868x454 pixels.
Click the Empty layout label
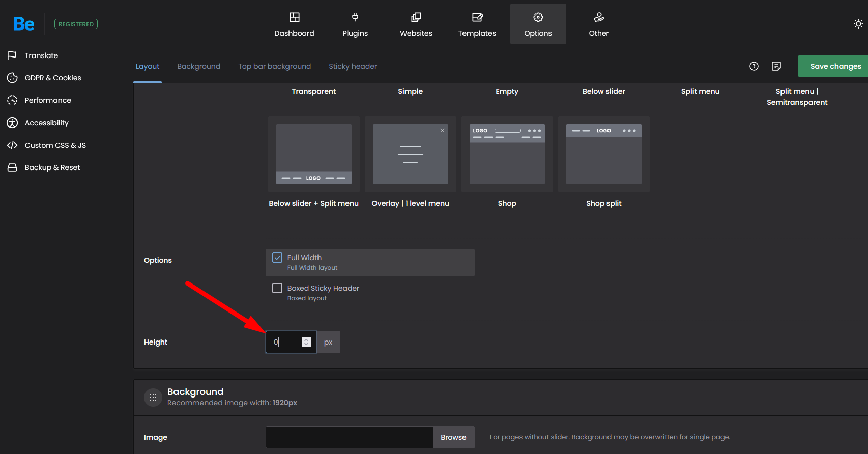point(507,91)
